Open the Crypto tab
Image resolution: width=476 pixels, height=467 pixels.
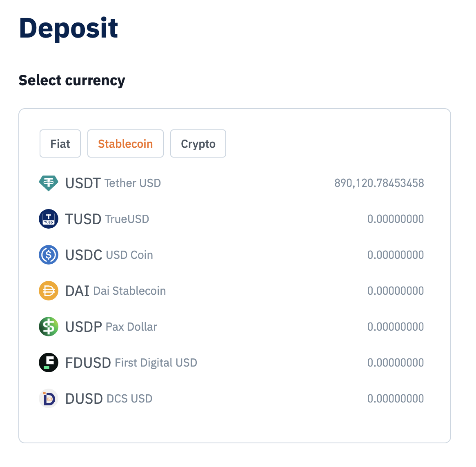click(198, 144)
